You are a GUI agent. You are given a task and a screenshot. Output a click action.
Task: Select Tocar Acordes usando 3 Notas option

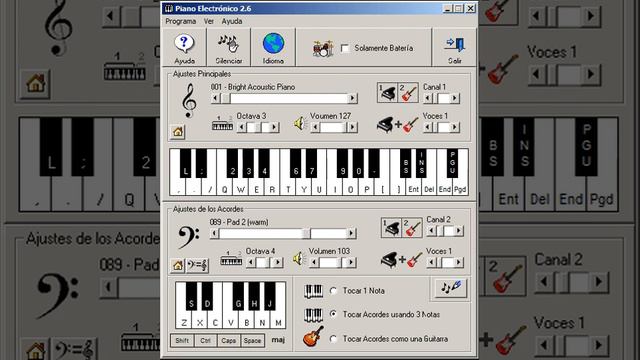[333, 314]
